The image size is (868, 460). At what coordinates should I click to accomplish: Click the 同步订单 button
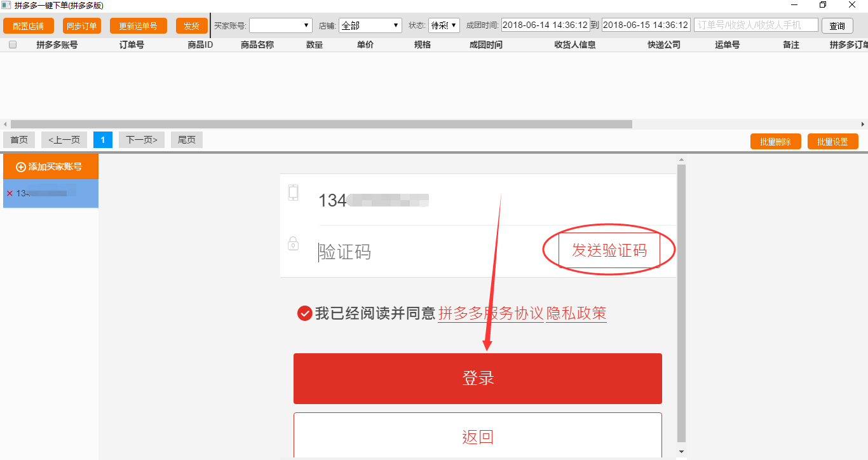click(x=82, y=26)
